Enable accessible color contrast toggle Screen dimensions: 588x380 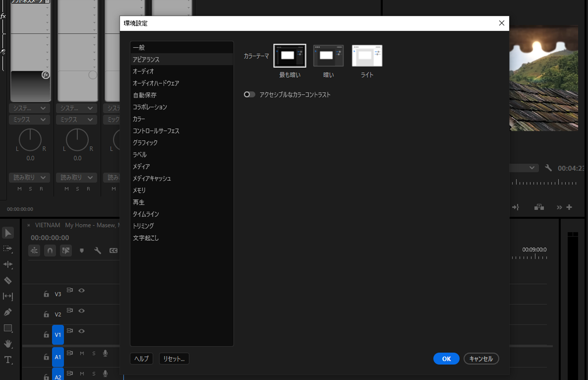(x=249, y=95)
